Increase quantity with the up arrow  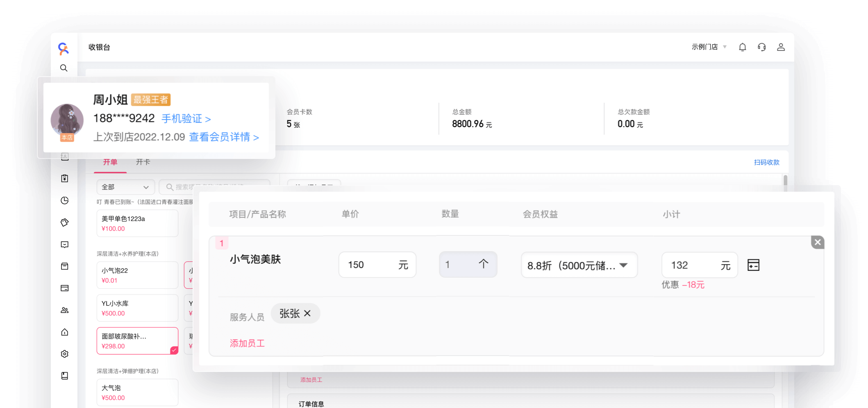pos(484,264)
